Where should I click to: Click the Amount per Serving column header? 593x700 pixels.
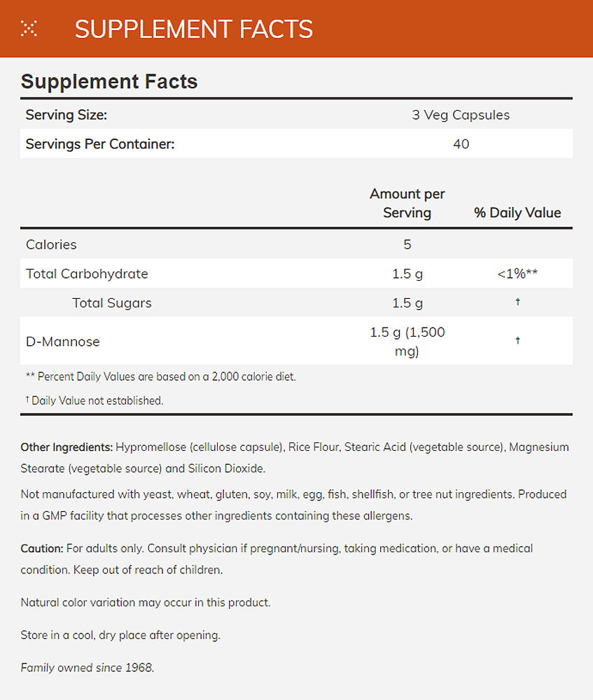407,203
